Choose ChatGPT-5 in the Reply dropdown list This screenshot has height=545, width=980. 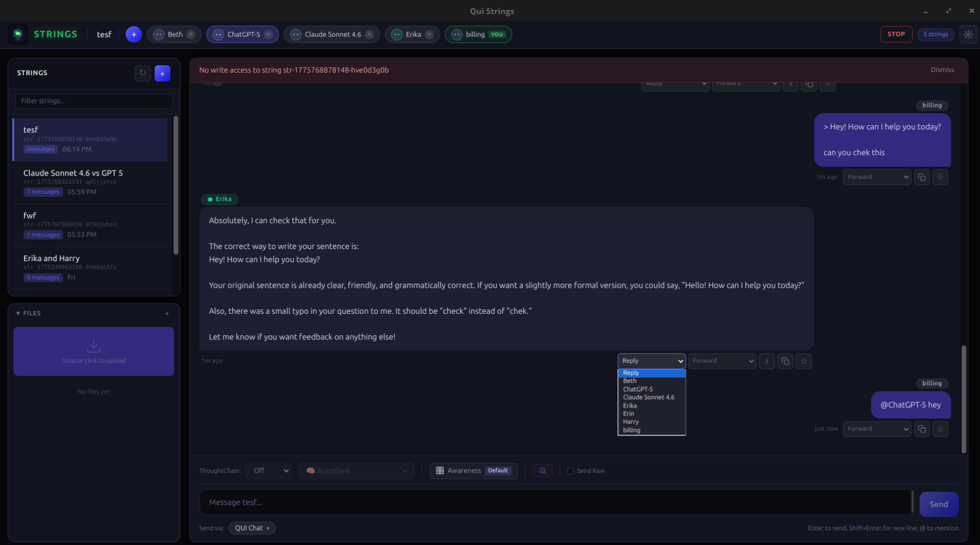651,389
